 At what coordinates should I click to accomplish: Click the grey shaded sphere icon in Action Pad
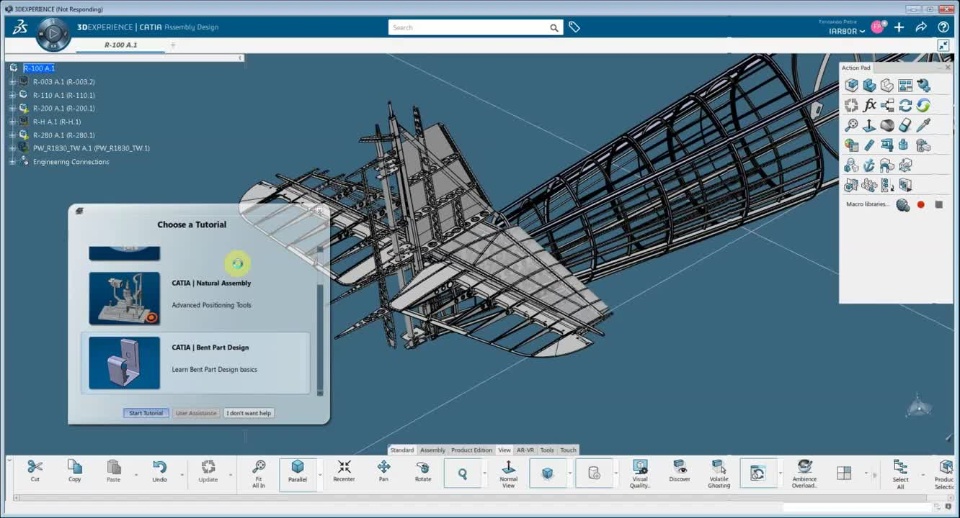(x=887, y=125)
